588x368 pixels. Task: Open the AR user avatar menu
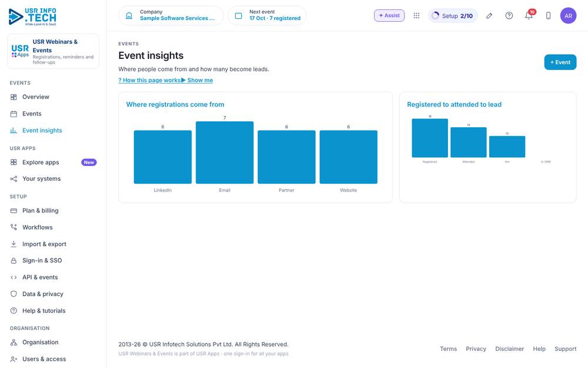pyautogui.click(x=568, y=15)
